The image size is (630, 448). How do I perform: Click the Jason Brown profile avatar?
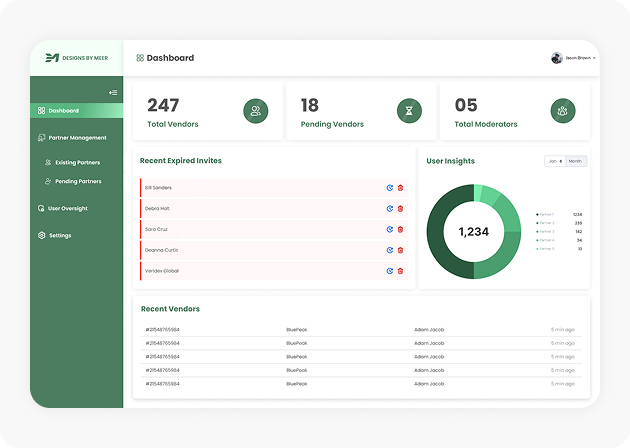point(556,58)
